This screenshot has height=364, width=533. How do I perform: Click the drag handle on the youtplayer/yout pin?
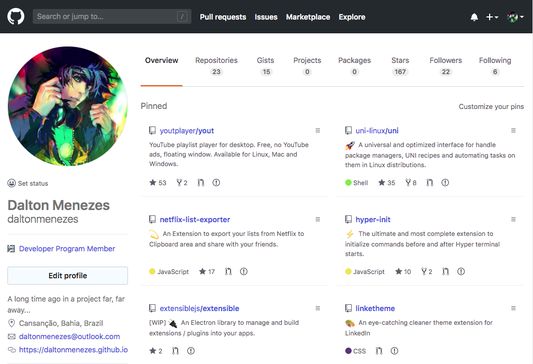tap(318, 131)
